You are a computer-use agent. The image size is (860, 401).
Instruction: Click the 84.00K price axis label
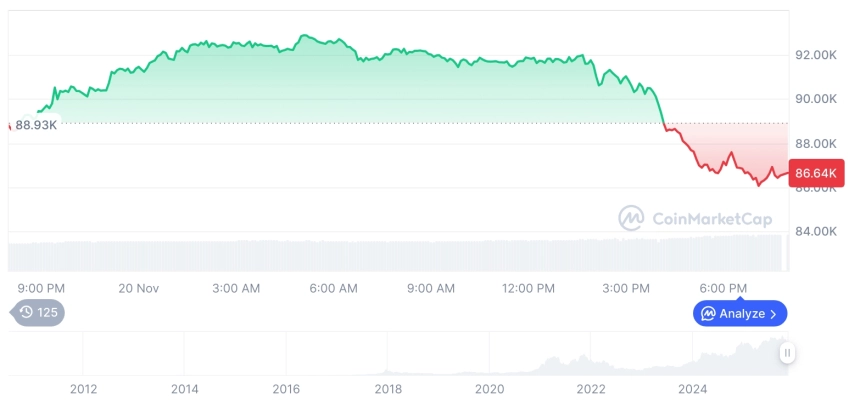[815, 232]
